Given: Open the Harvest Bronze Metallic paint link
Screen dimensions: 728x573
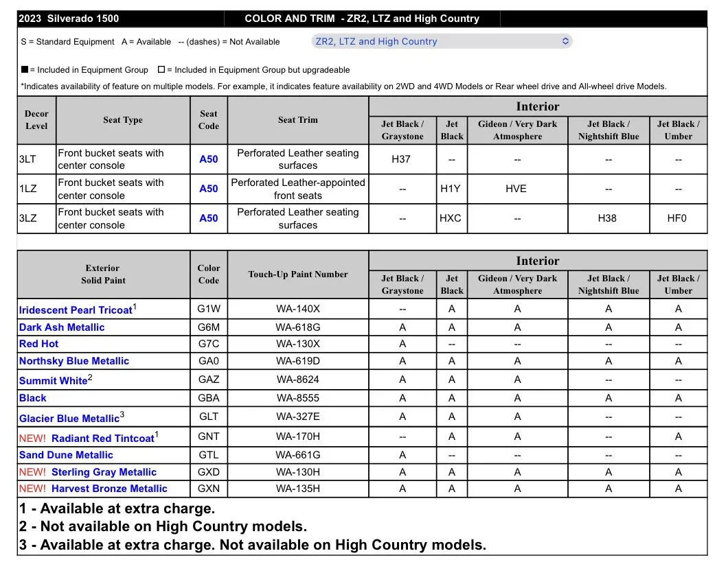Looking at the screenshot, I should coord(109,489).
